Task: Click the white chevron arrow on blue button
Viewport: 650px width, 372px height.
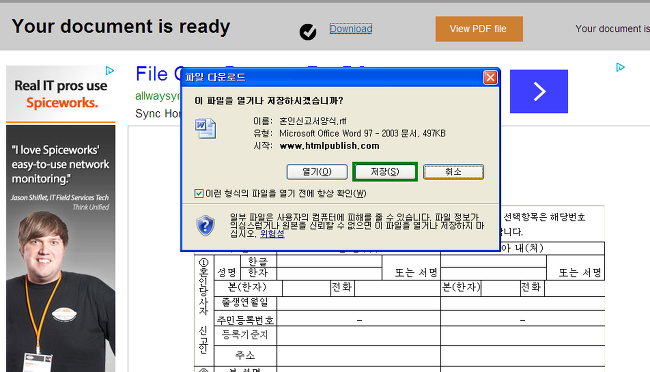Action: click(539, 91)
